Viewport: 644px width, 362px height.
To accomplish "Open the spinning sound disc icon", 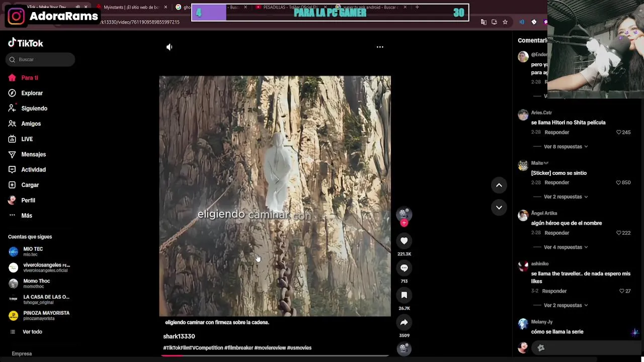I will pyautogui.click(x=404, y=348).
